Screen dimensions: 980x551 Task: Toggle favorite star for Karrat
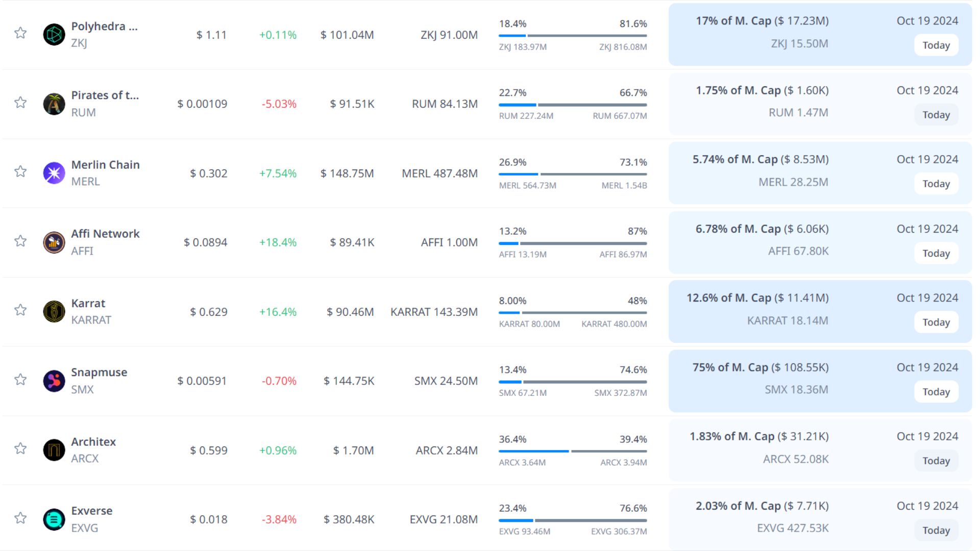[x=20, y=310]
